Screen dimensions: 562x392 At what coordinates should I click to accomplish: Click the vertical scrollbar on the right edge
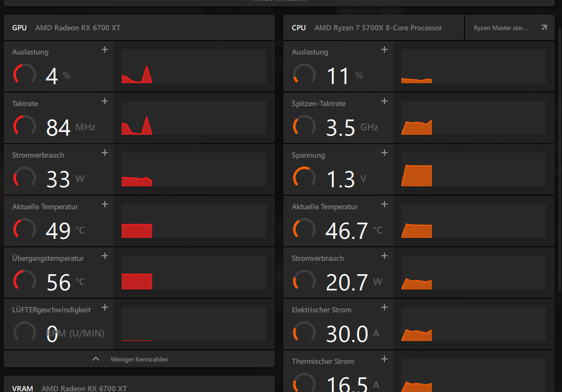click(560, 159)
